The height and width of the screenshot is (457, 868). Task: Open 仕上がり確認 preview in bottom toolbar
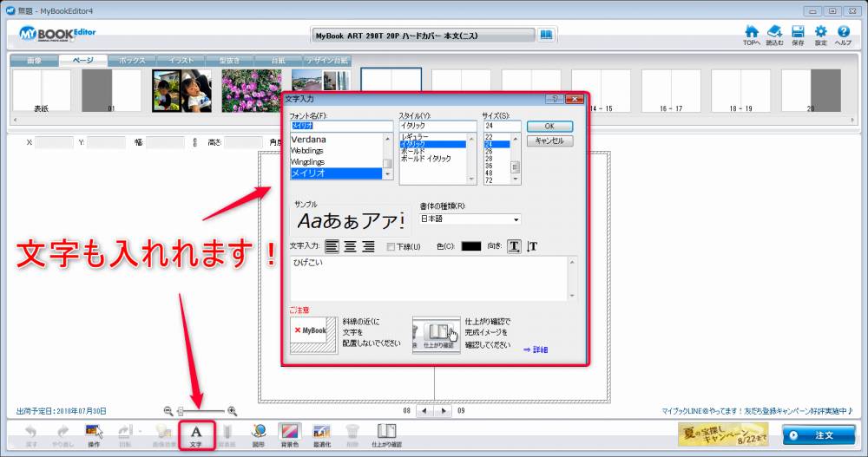tap(386, 435)
